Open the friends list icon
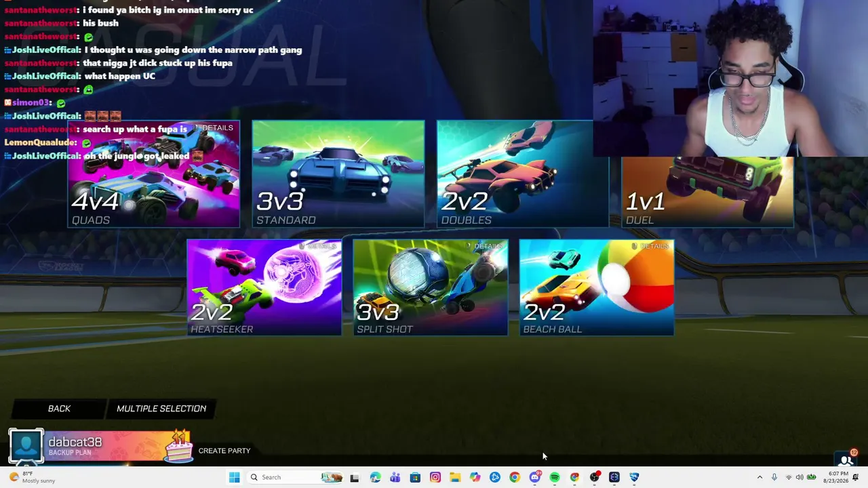The width and height of the screenshot is (868, 488). [x=846, y=459]
